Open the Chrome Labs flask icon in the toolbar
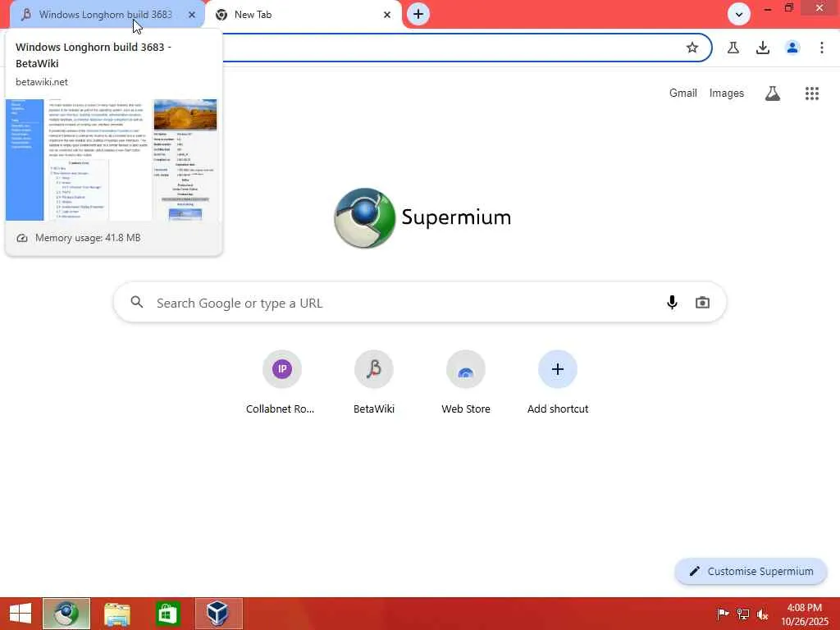 tap(733, 48)
